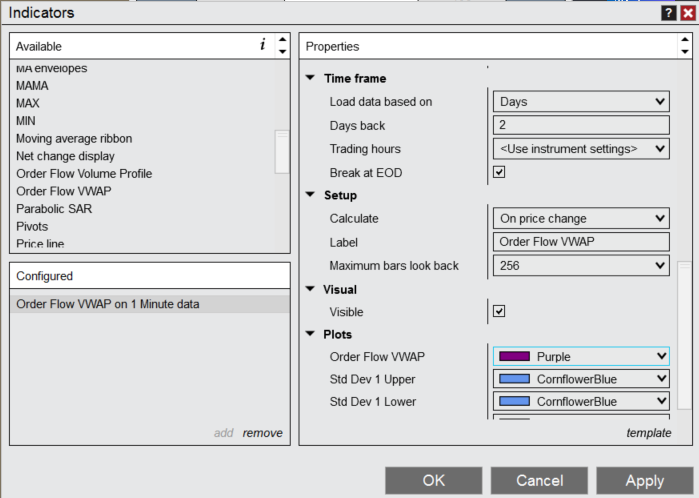This screenshot has height=498, width=699.
Task: Click the Properties panel scrollbar thumb
Action: click(x=685, y=335)
